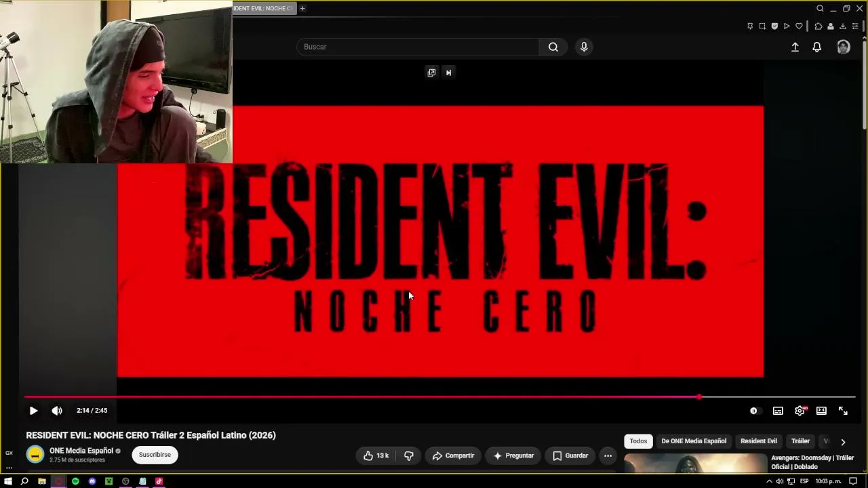
Task: Open the ONE Media Español channel avatar
Action: coord(35,455)
